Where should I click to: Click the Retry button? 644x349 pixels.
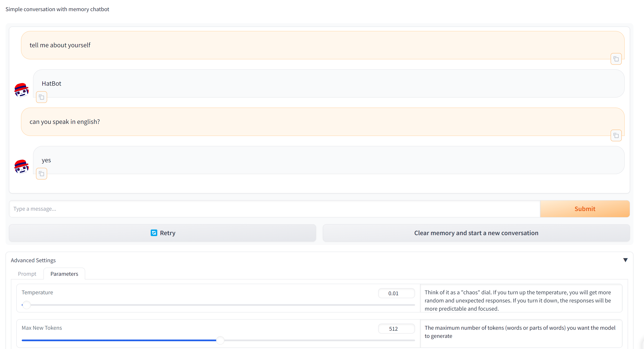click(163, 233)
